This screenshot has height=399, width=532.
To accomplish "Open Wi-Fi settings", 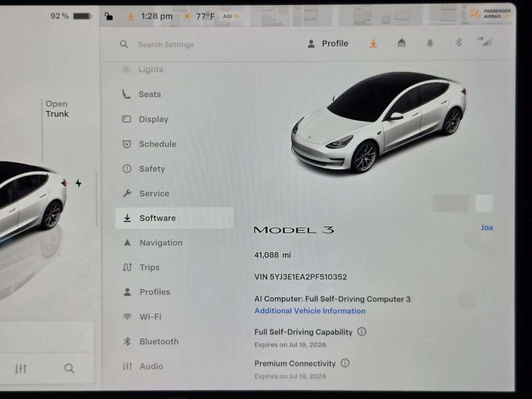I will 142,316.
